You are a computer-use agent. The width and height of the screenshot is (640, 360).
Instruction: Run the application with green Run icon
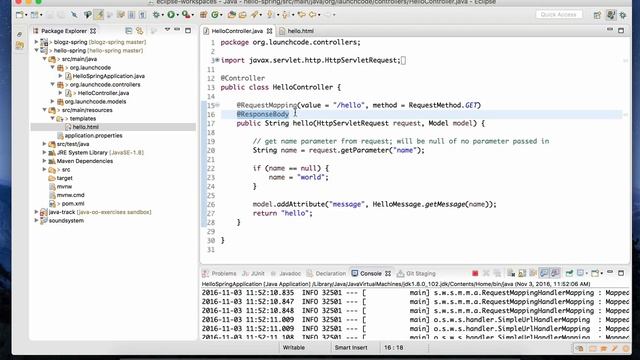point(171,15)
